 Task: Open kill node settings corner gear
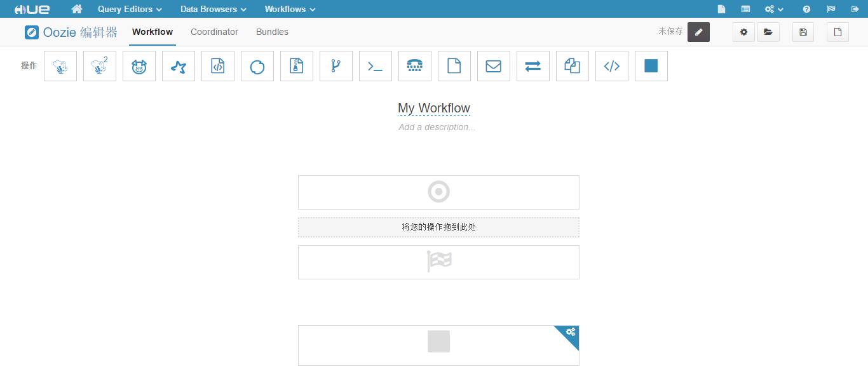[x=571, y=332]
